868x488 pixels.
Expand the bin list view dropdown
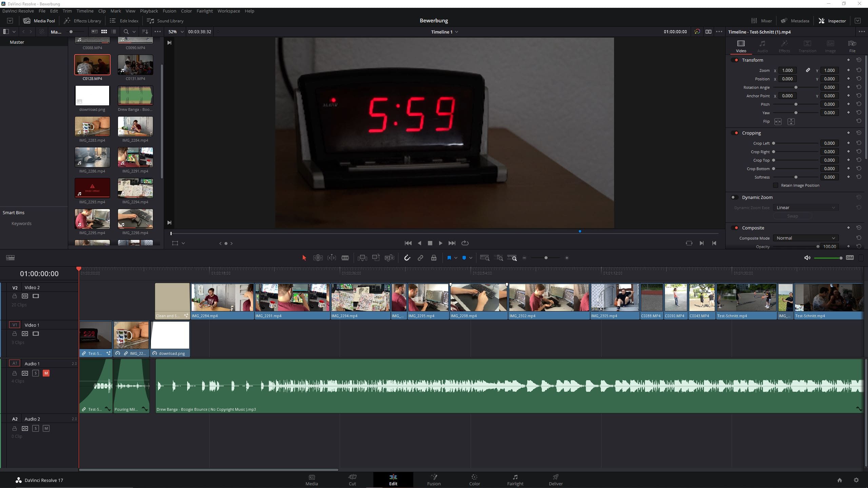tap(14, 32)
